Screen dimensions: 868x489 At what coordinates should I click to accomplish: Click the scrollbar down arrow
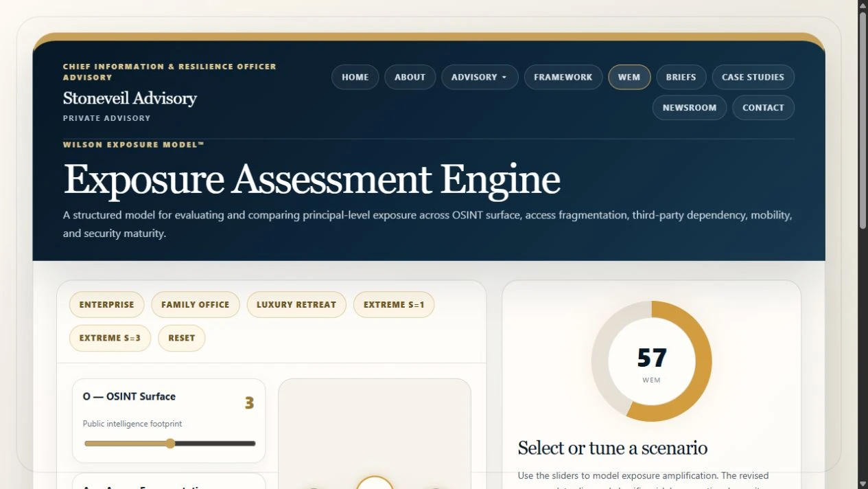pyautogui.click(x=863, y=484)
